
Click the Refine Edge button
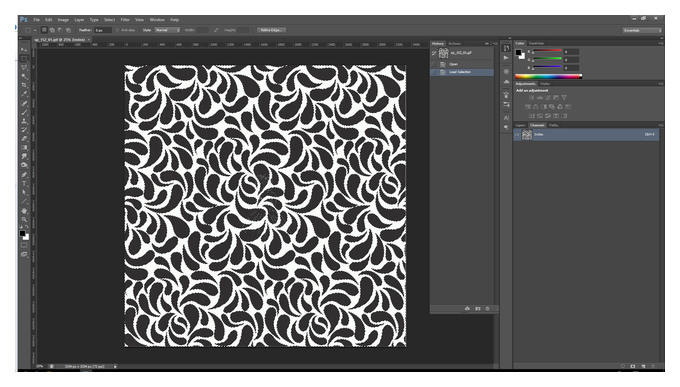(271, 30)
